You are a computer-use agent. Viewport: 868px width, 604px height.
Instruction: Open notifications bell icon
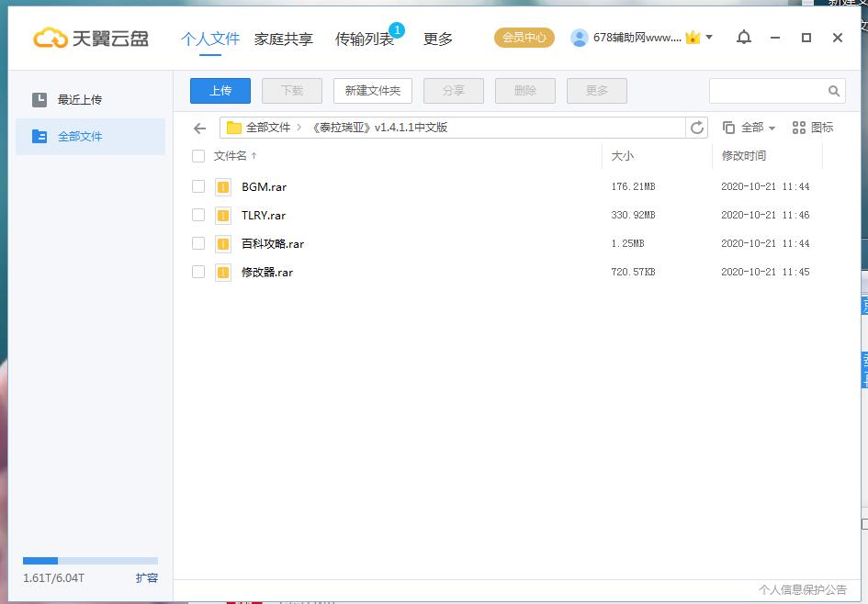pos(744,38)
